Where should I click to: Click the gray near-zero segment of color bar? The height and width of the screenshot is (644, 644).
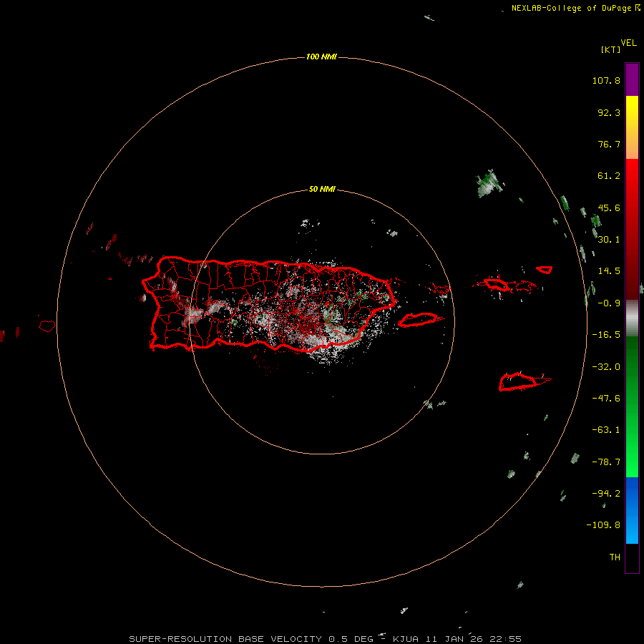pos(632,318)
